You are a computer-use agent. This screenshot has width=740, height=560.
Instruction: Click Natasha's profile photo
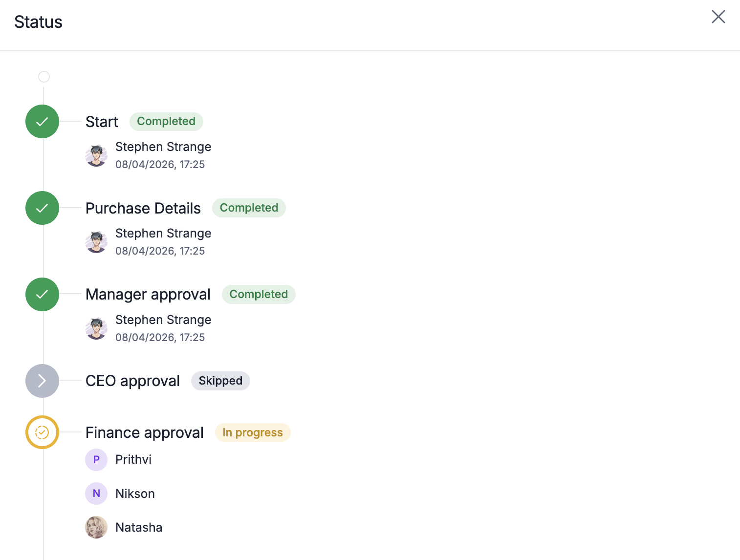(96, 527)
